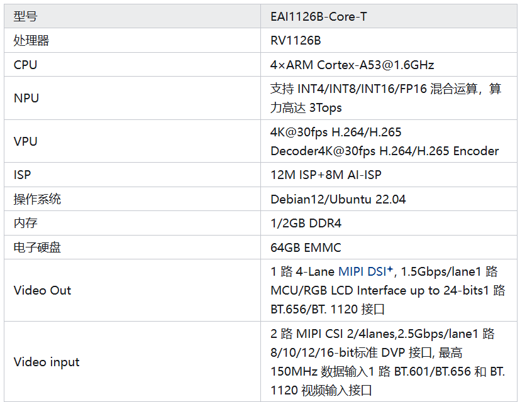Select the VPU row label
Viewport: 532px width, 402px height.
click(25, 141)
